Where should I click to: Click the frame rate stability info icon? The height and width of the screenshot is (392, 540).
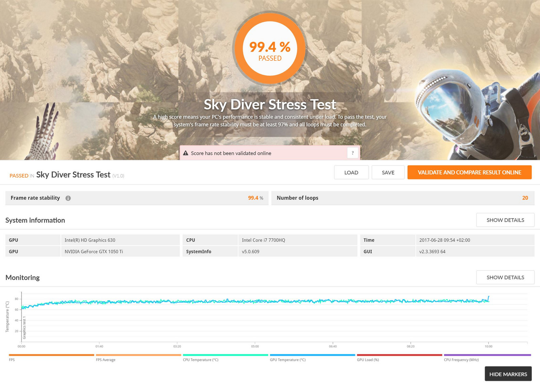point(68,198)
